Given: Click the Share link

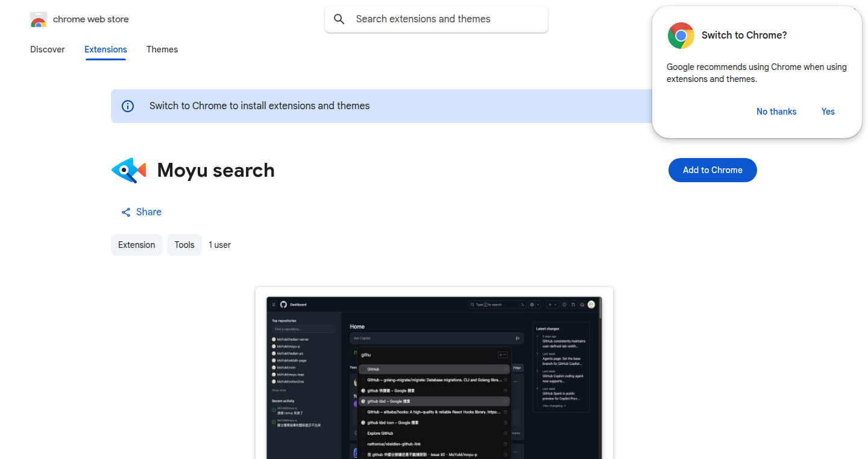Looking at the screenshot, I should coord(142,212).
